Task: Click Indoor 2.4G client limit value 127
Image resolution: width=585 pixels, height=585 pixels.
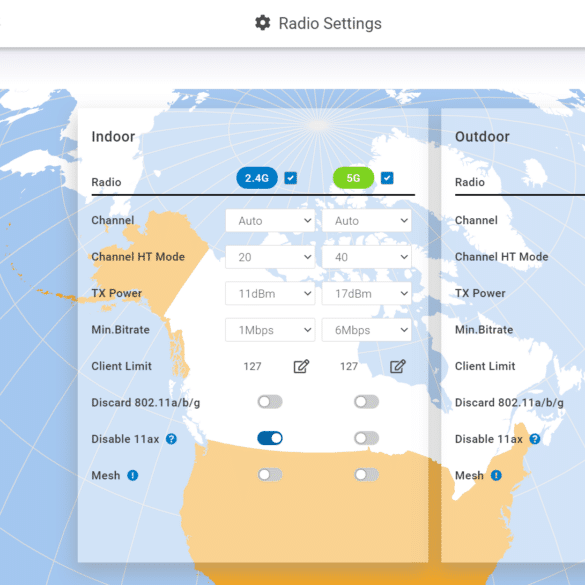Action: [x=253, y=366]
